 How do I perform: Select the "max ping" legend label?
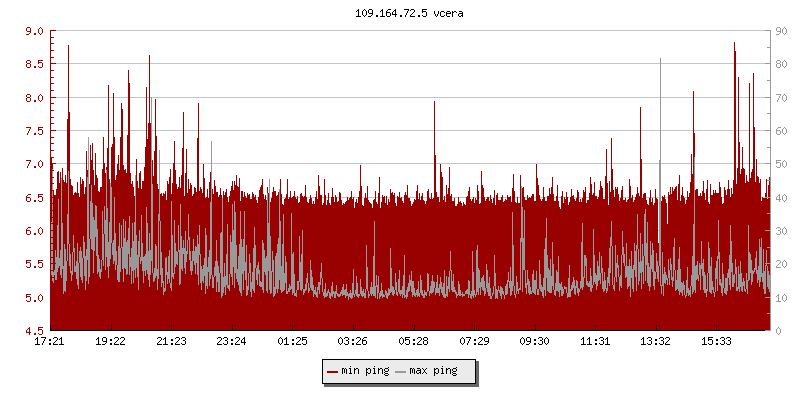click(x=434, y=371)
